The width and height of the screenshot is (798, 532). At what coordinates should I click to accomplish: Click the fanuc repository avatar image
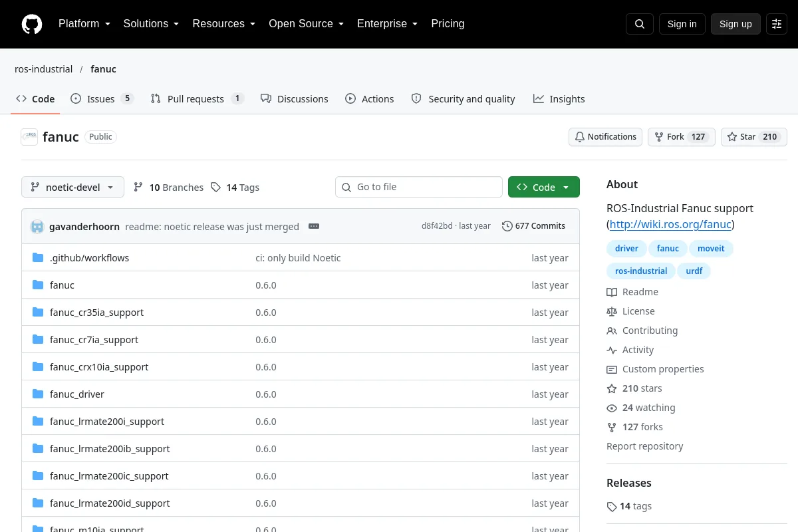29,137
